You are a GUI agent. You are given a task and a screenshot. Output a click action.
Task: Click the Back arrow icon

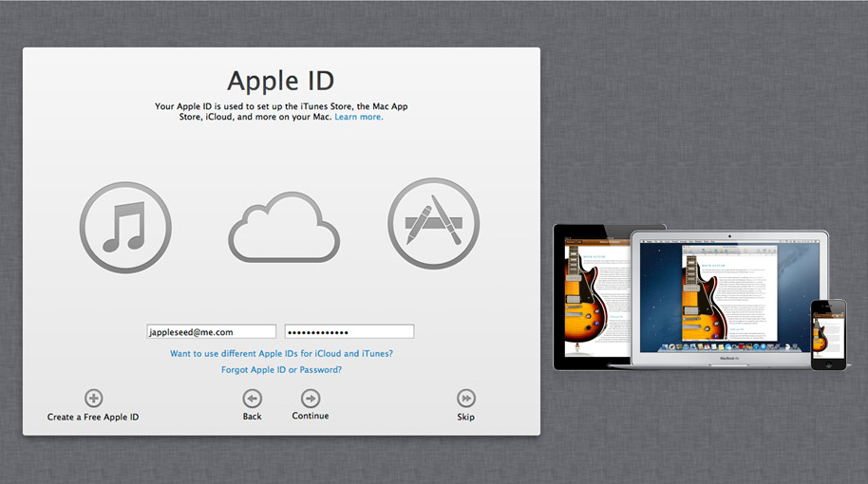tap(252, 399)
